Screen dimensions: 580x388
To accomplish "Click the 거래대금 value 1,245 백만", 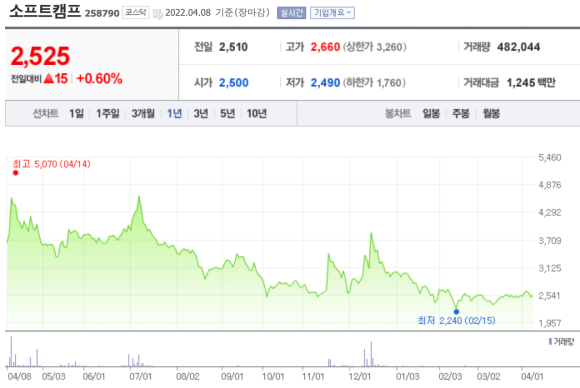I will [531, 82].
